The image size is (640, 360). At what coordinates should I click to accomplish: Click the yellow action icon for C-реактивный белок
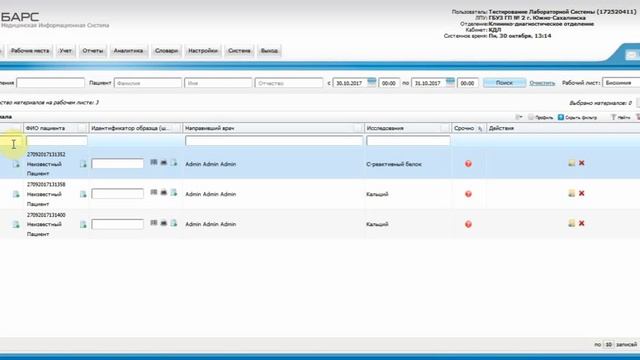[x=572, y=163]
